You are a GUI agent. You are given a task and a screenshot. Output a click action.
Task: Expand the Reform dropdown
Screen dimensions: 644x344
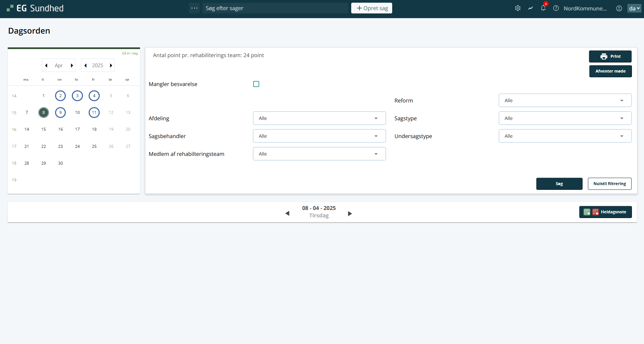(x=565, y=100)
